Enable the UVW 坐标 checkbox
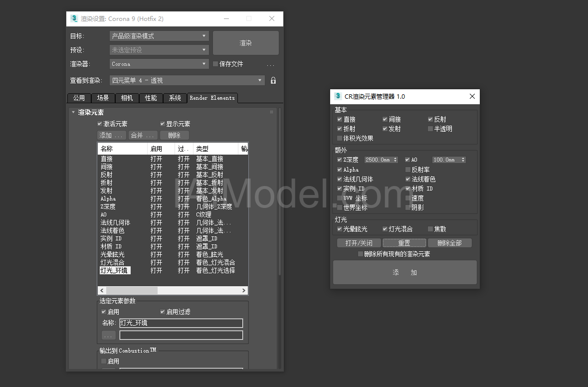Viewport: 588px width, 387px height. [x=340, y=198]
